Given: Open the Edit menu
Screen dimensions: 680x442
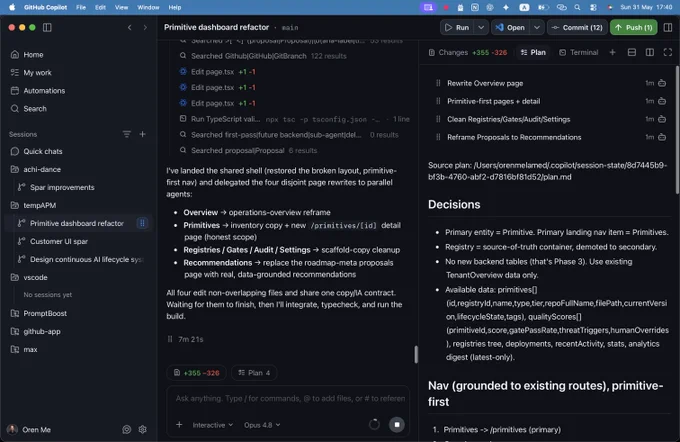Looking at the screenshot, I should [x=100, y=7].
